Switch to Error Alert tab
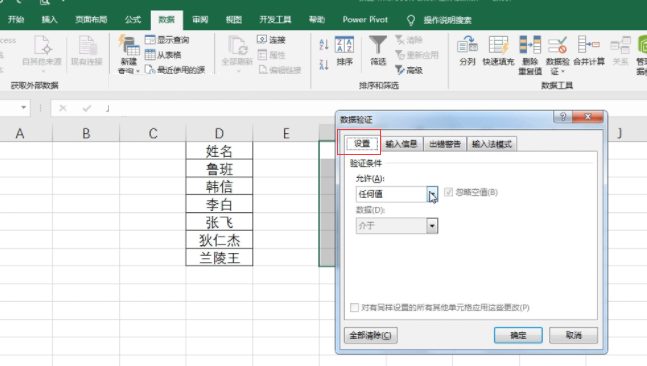Screen dimensions: 647x366 pyautogui.click(x=445, y=144)
